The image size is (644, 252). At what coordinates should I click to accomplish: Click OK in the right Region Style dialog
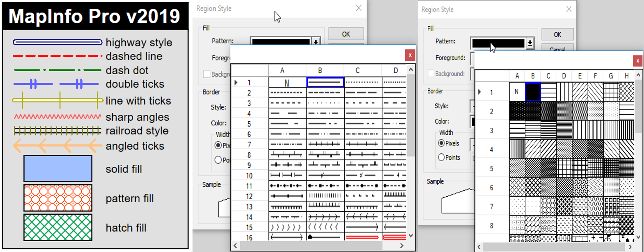click(x=558, y=35)
